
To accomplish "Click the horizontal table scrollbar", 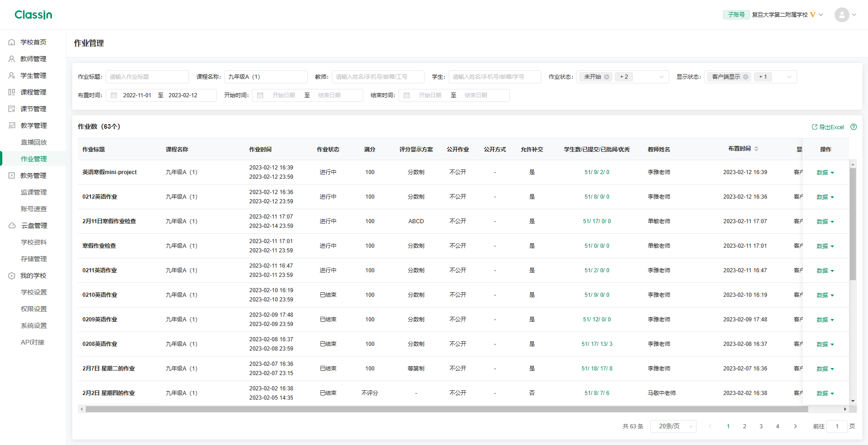I will point(447,409).
